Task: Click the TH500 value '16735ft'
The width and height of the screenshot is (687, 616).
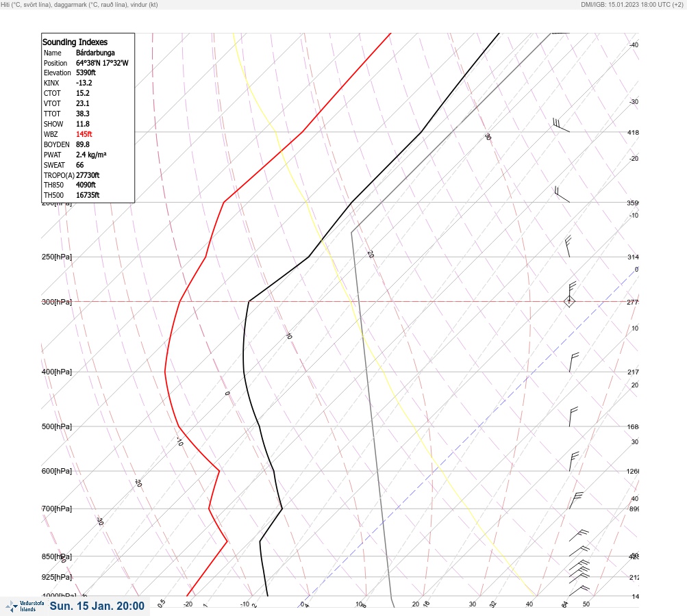Action: pos(88,195)
